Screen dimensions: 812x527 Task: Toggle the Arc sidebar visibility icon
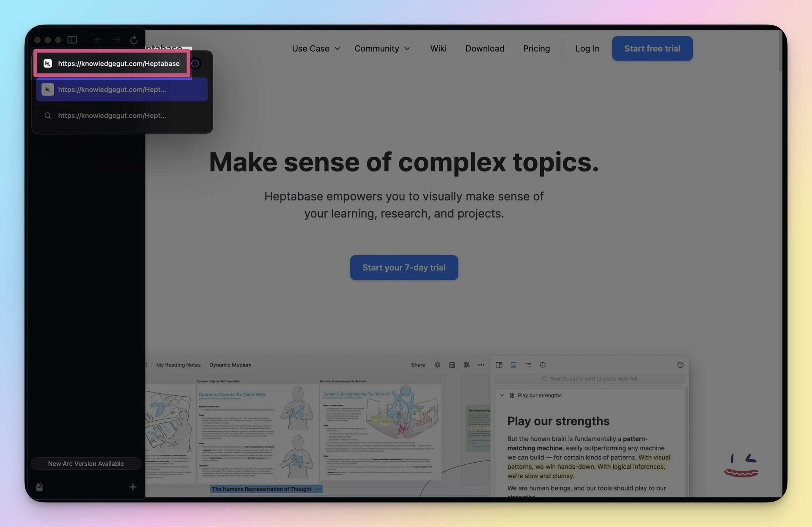[x=72, y=40]
